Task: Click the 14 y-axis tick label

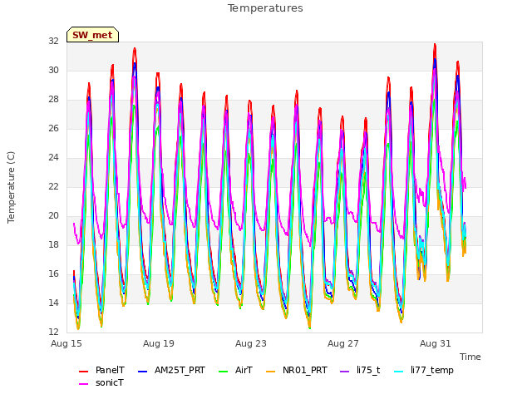Action: [x=53, y=303]
